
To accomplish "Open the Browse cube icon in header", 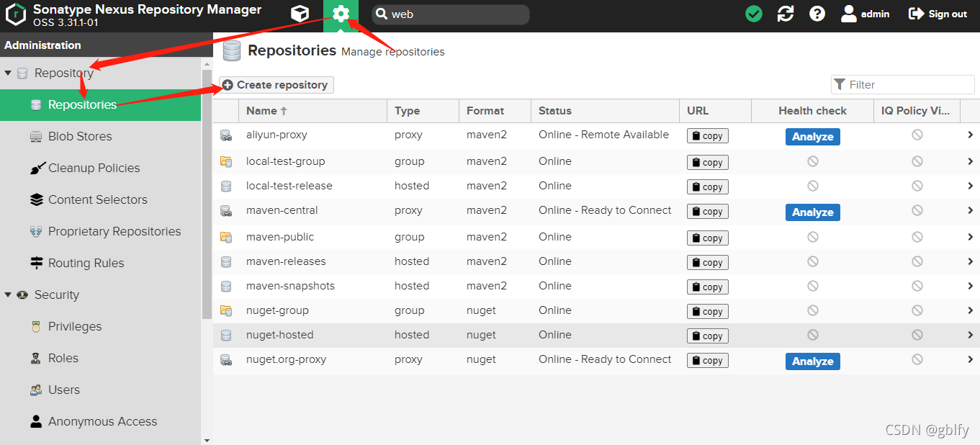I will pyautogui.click(x=300, y=14).
